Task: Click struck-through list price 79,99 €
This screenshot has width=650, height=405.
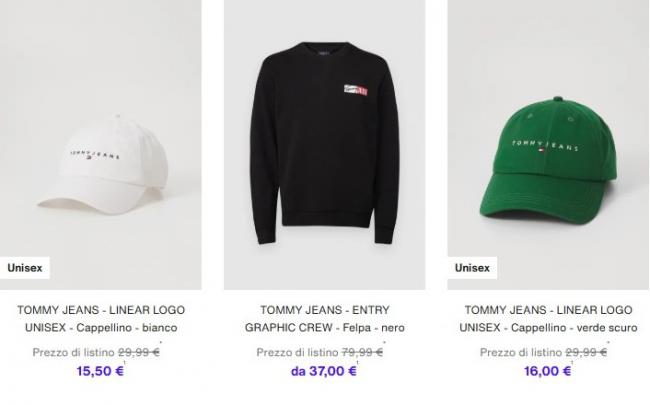Action: click(362, 352)
